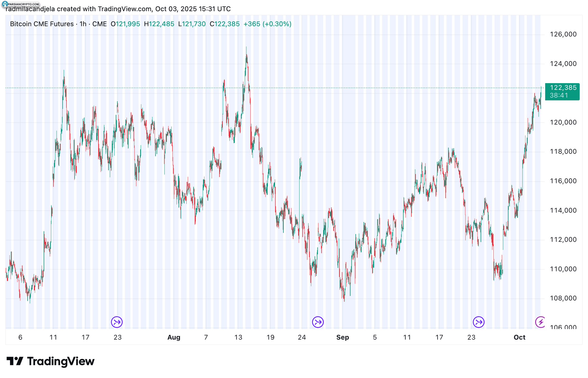
Task: Click the 126,000 price axis label
Action: [x=563, y=34]
